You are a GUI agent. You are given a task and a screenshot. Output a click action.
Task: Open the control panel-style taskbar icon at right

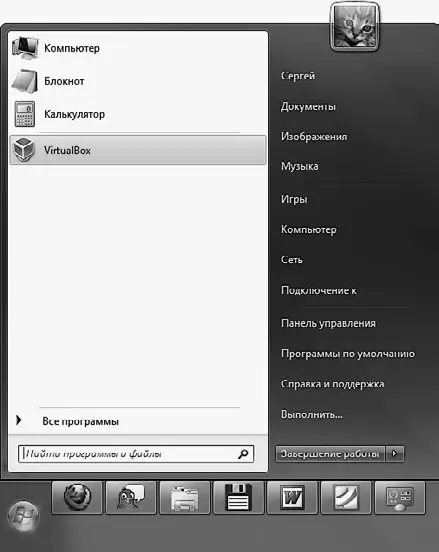point(400,498)
